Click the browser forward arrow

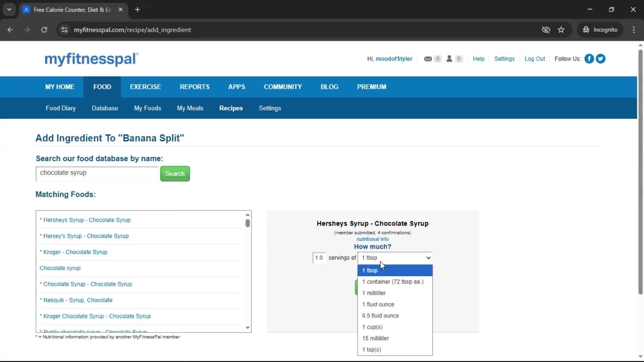click(x=27, y=30)
